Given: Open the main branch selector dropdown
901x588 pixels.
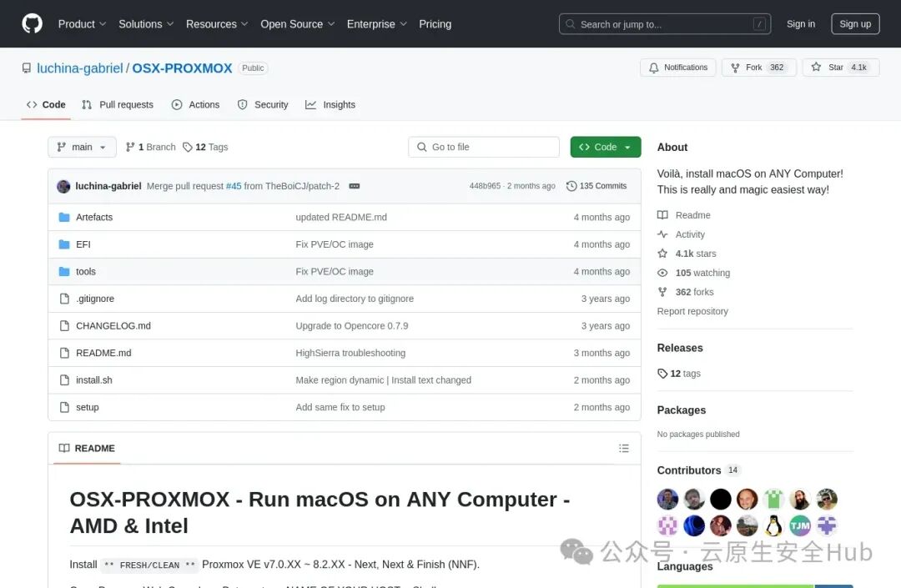Looking at the screenshot, I should click(82, 147).
